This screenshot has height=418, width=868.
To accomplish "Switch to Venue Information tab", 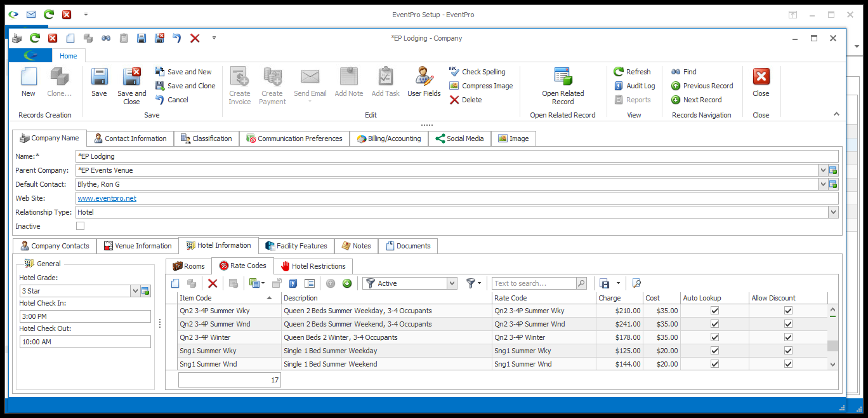I will tap(138, 246).
